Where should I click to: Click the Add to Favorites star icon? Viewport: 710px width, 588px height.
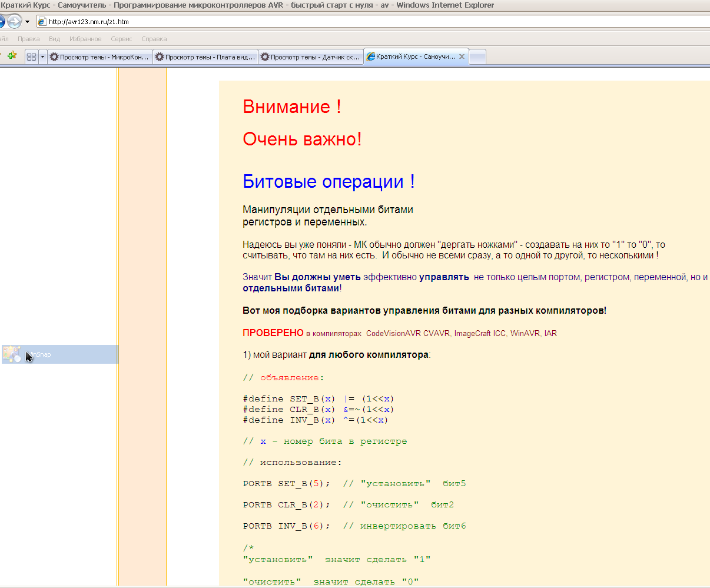click(12, 56)
